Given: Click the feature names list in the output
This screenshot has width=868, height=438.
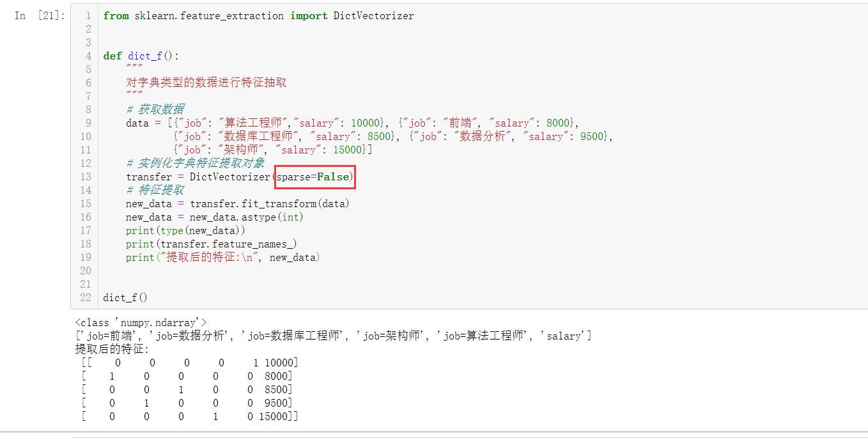Looking at the screenshot, I should 333,336.
